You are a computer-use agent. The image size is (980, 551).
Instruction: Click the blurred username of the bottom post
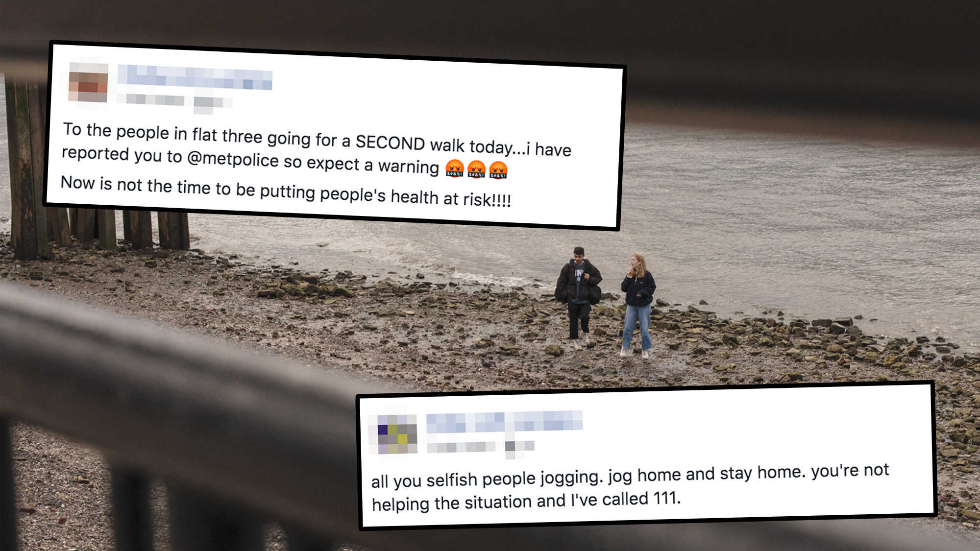(x=504, y=422)
